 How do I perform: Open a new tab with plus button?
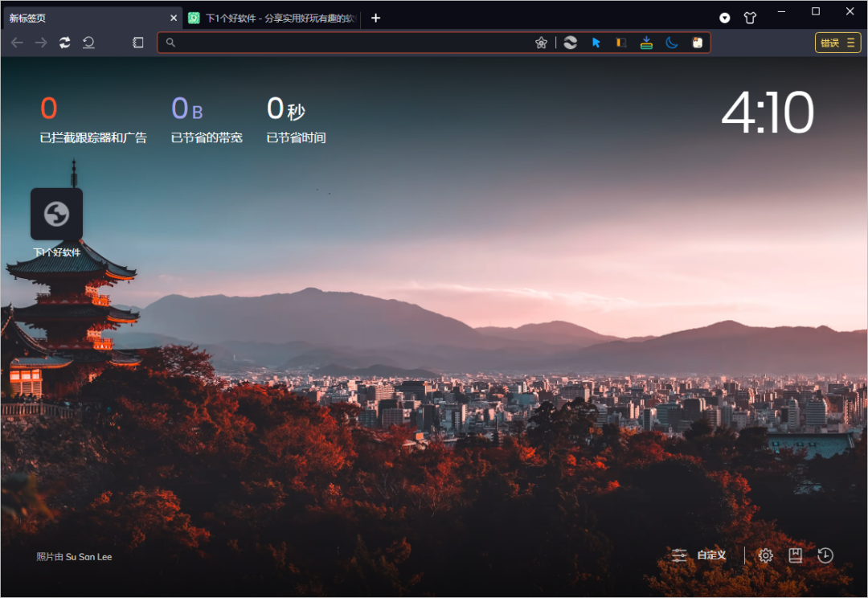(376, 18)
